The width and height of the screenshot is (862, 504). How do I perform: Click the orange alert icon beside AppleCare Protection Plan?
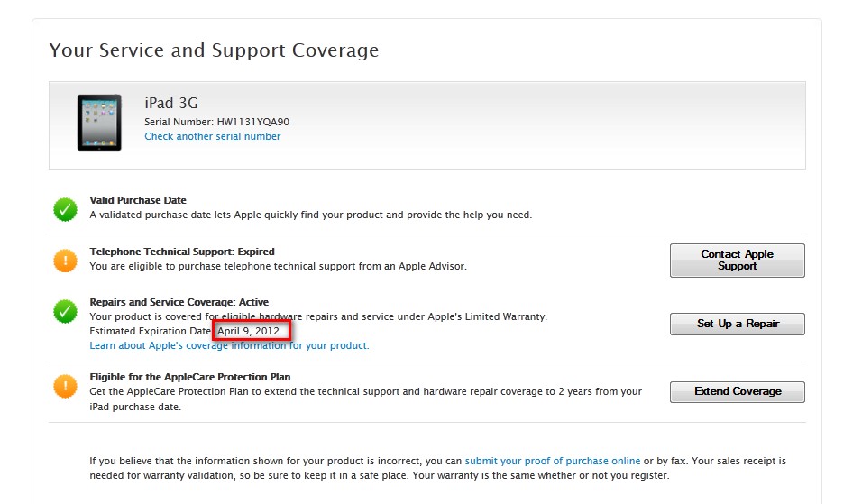coord(65,387)
